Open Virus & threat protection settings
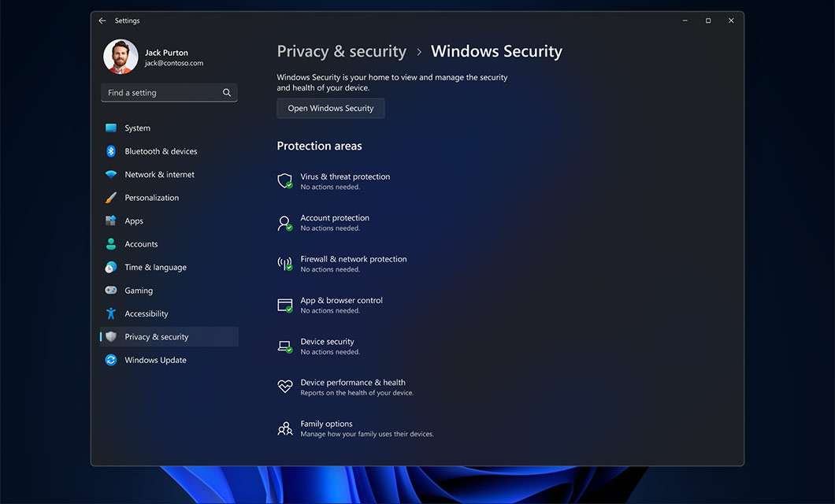Viewport: 835px width, 504px height. click(345, 180)
